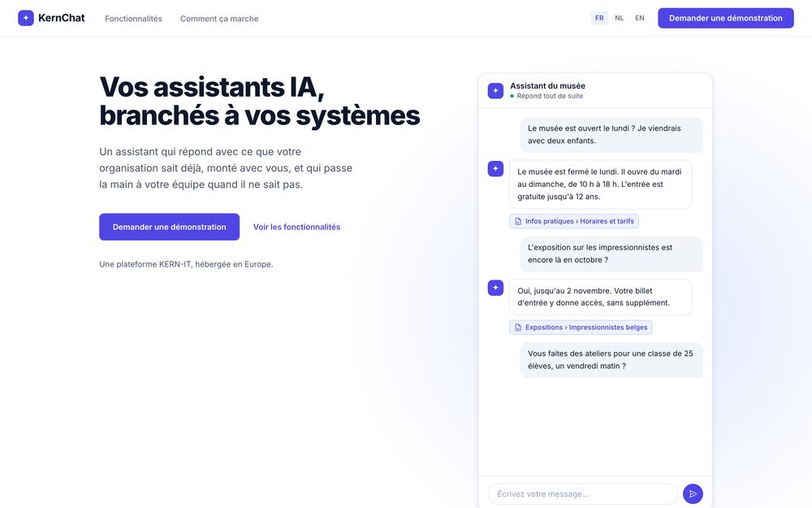This screenshot has height=508, width=812.
Task: Follow the Voir les fonctionnalités link
Action: (296, 227)
